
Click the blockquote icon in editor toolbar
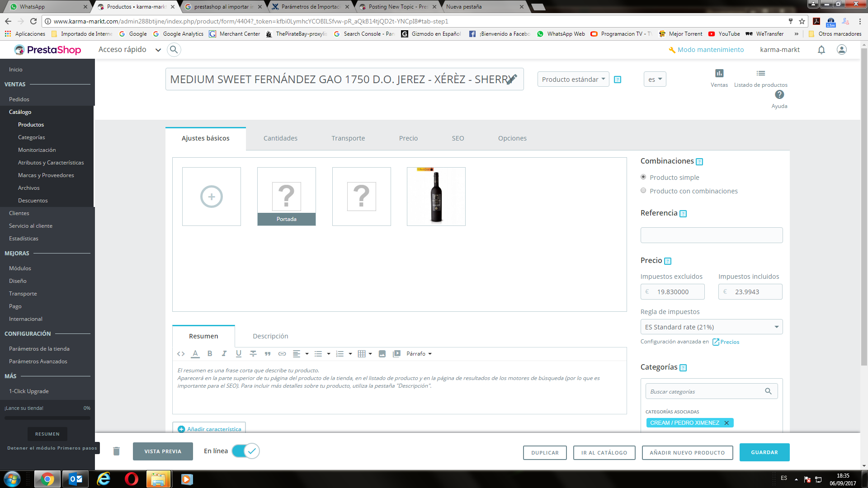[x=268, y=354]
